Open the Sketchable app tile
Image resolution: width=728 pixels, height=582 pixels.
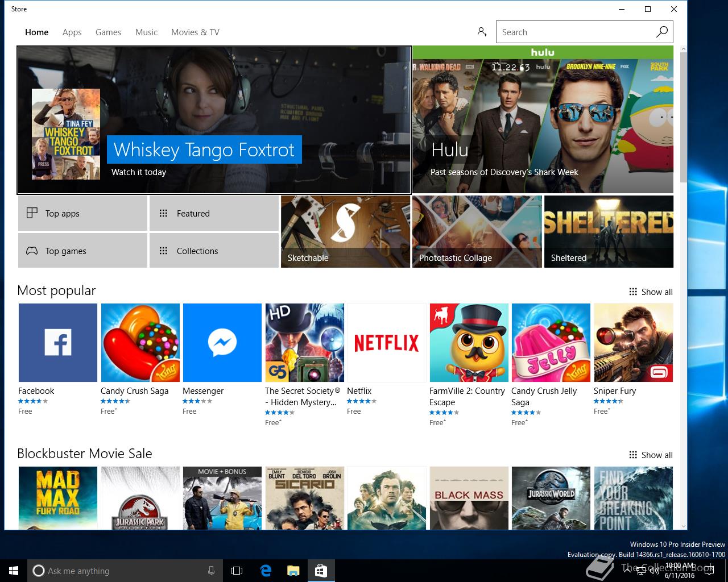pyautogui.click(x=346, y=232)
